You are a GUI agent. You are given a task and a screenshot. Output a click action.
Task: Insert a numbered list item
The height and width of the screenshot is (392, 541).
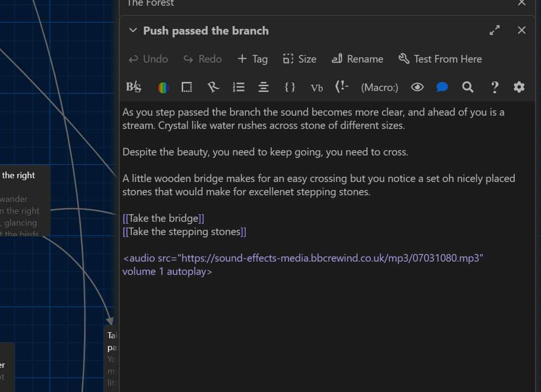[x=239, y=87]
